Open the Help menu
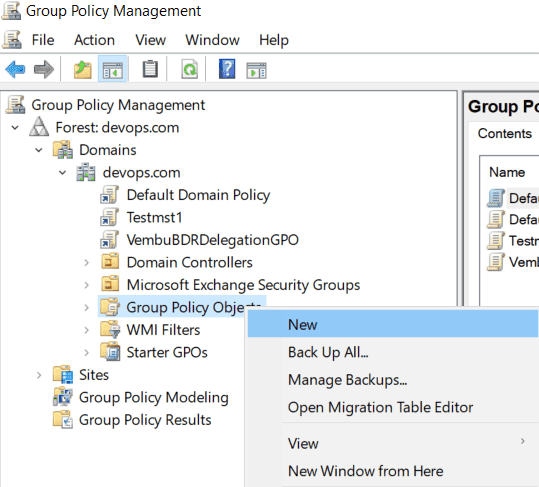 tap(274, 40)
